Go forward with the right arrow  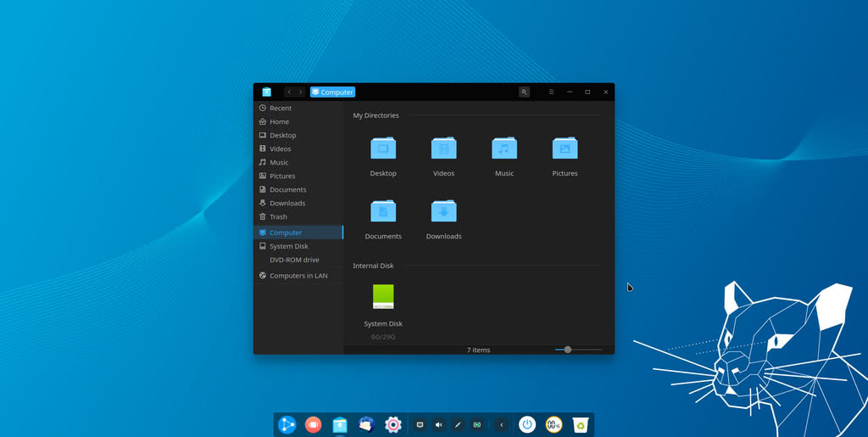[301, 92]
